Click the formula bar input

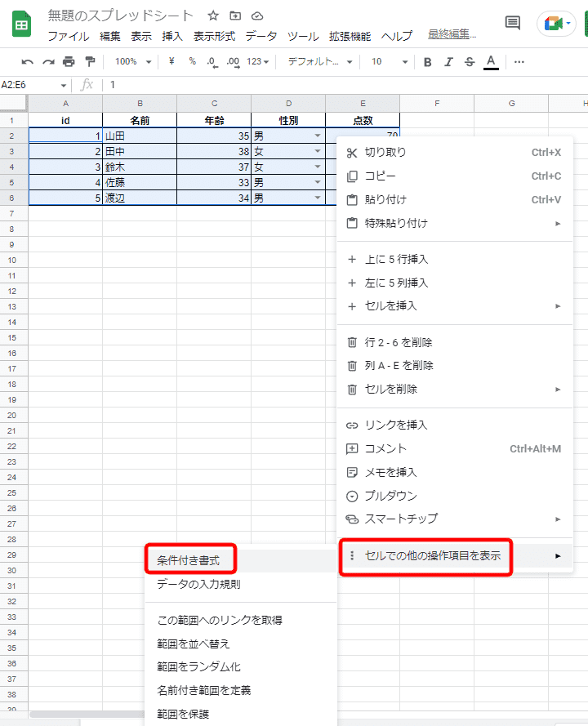point(345,85)
